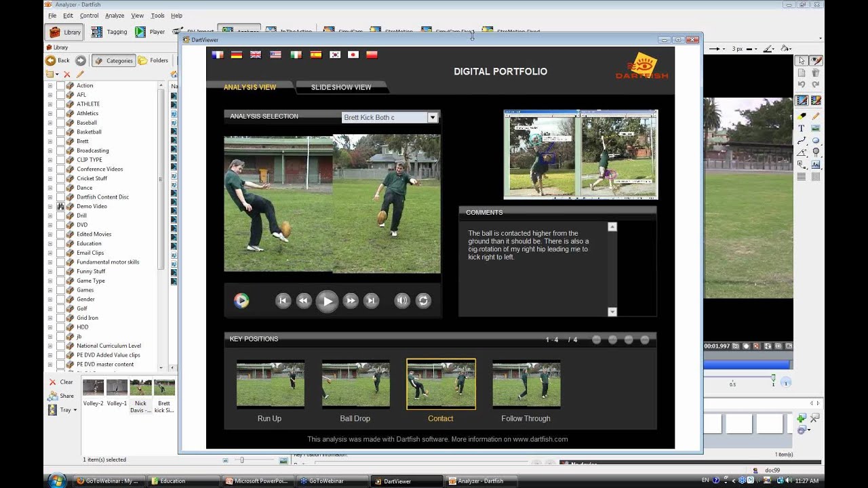Image resolution: width=868 pixels, height=488 pixels.
Task: Select the yellow highlighter drawing tool
Action: tap(802, 116)
